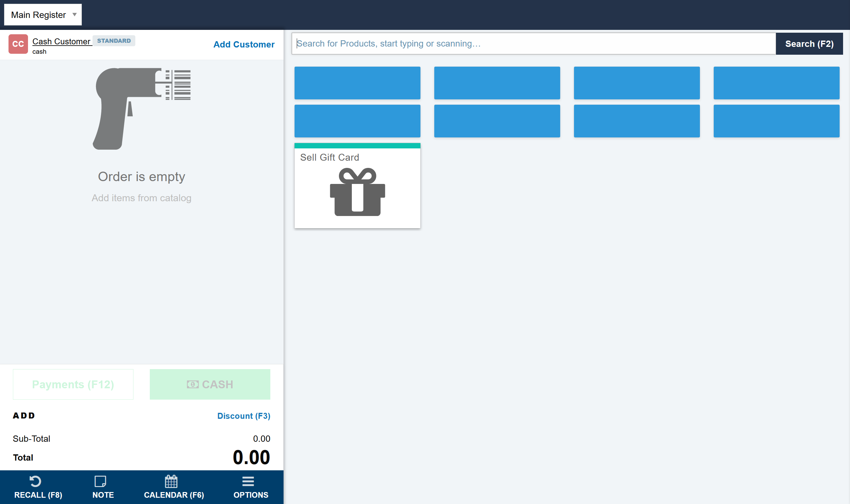850x504 pixels.
Task: Click the CC customer avatar badge
Action: [x=18, y=44]
